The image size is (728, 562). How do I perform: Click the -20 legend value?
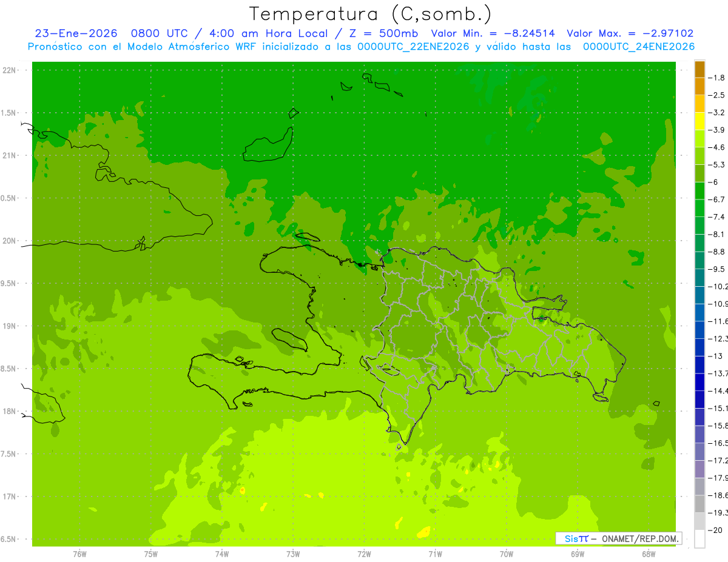(715, 530)
